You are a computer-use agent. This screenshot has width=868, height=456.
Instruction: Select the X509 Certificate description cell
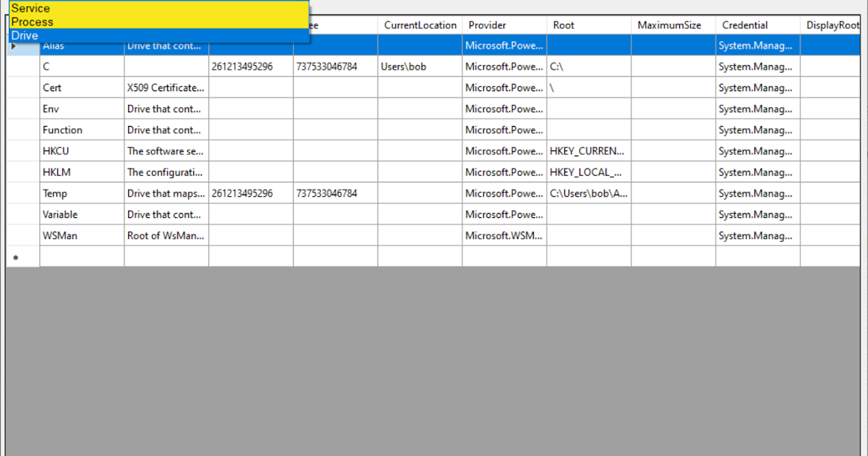tap(166, 88)
